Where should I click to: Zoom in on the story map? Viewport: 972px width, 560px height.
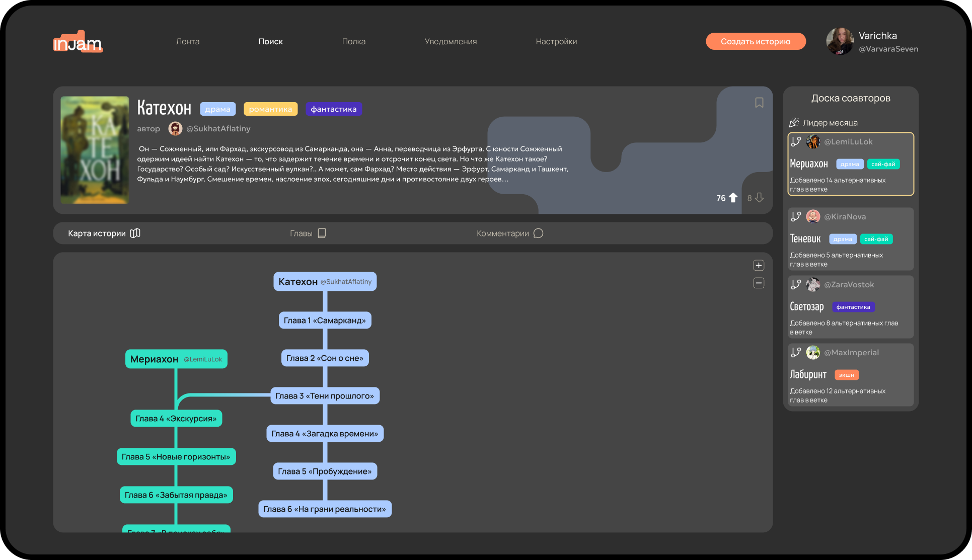[x=759, y=265]
